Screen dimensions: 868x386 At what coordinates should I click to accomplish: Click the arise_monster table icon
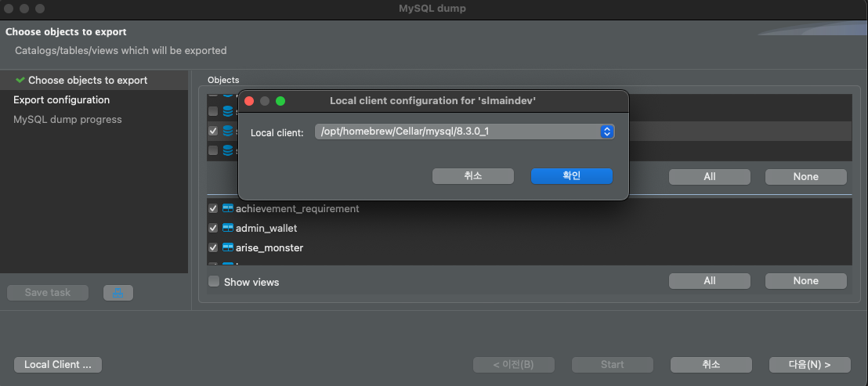click(x=227, y=247)
